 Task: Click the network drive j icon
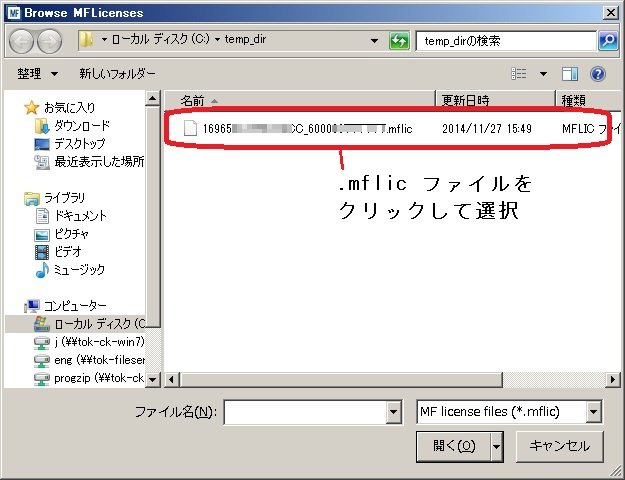point(41,342)
